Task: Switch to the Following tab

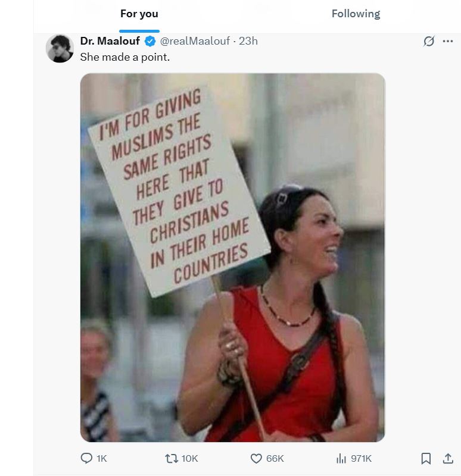Action: pyautogui.click(x=356, y=14)
